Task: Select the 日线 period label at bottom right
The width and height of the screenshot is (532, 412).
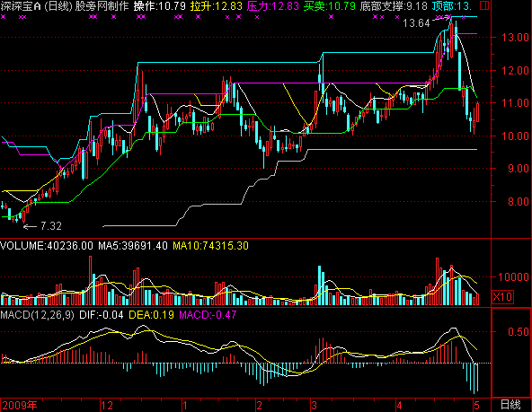Action: click(x=510, y=405)
